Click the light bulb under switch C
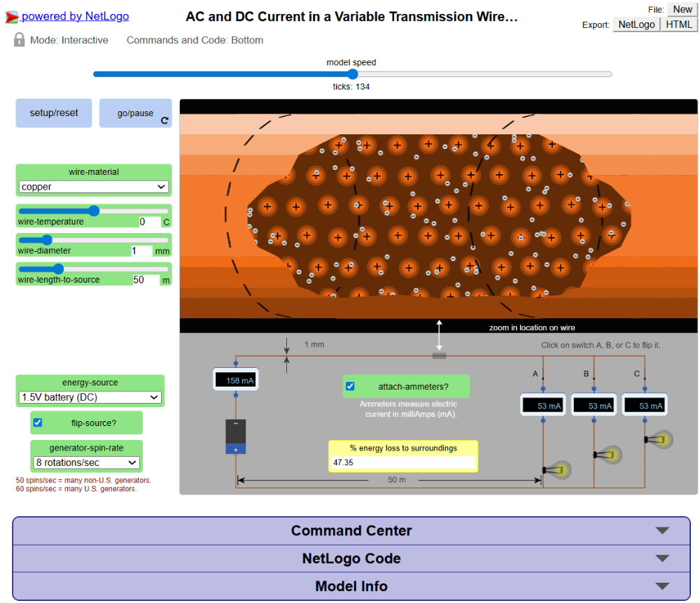Viewport: 700px width, 603px height. click(x=659, y=439)
